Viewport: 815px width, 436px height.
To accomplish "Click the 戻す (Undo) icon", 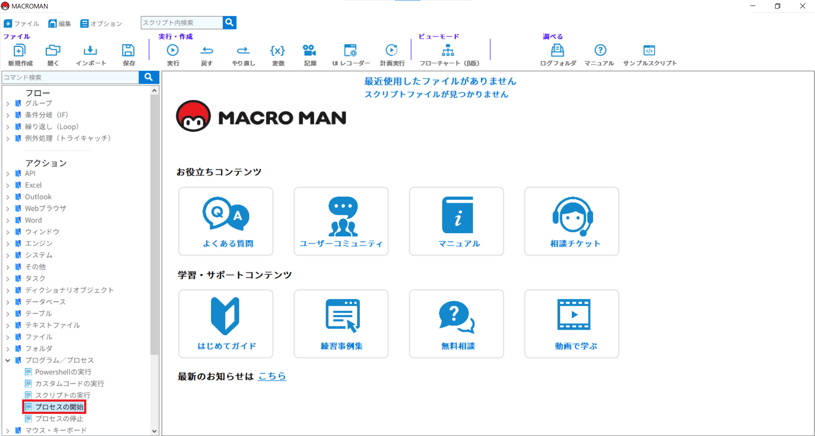I will [x=207, y=50].
